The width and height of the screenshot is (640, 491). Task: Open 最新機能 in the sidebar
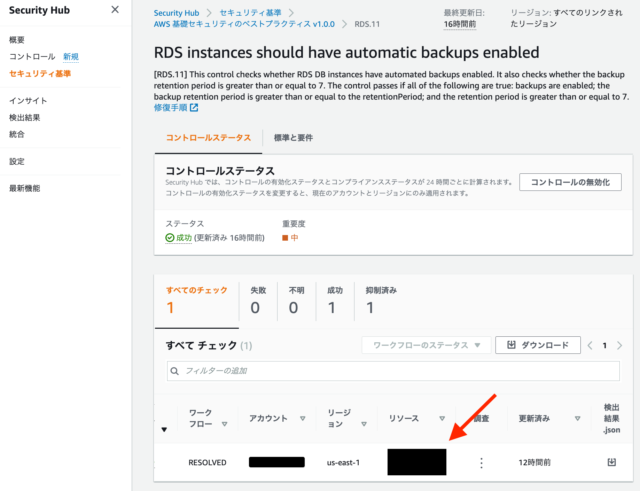coord(24,189)
